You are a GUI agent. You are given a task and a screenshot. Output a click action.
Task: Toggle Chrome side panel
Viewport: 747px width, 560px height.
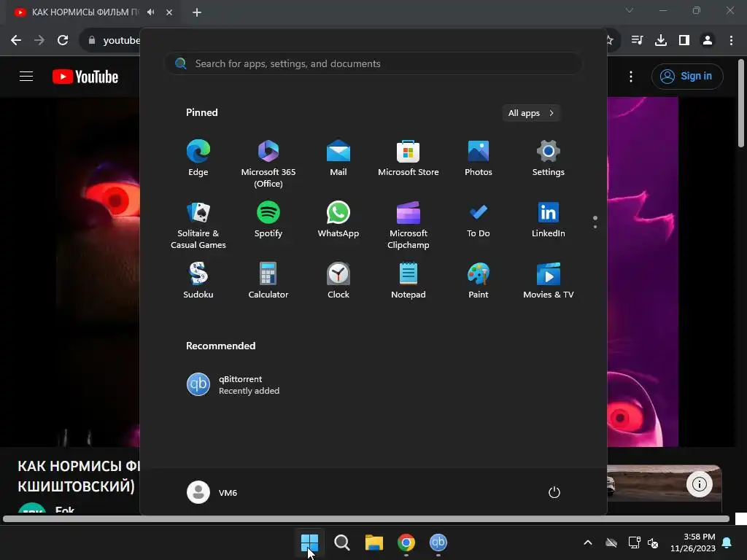[684, 40]
